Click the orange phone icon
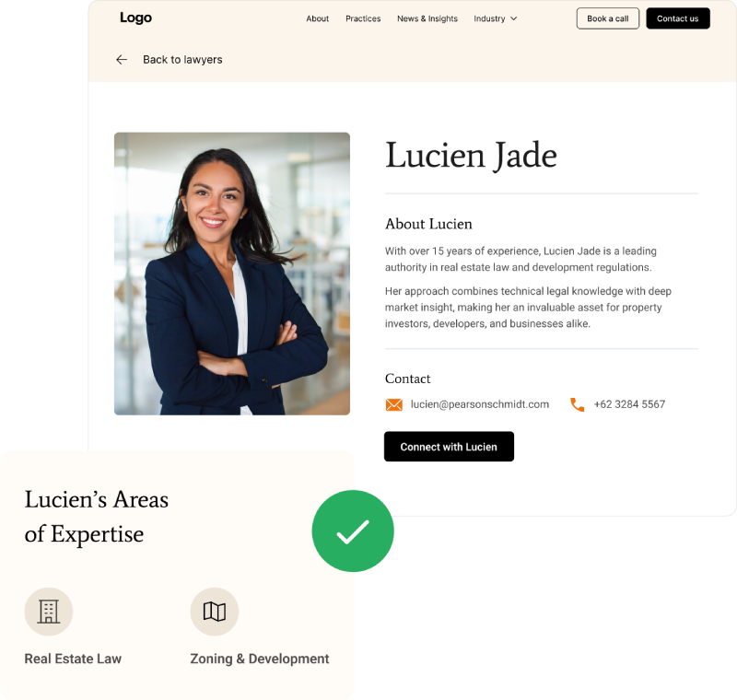This screenshot has width=737, height=700. 578,404
